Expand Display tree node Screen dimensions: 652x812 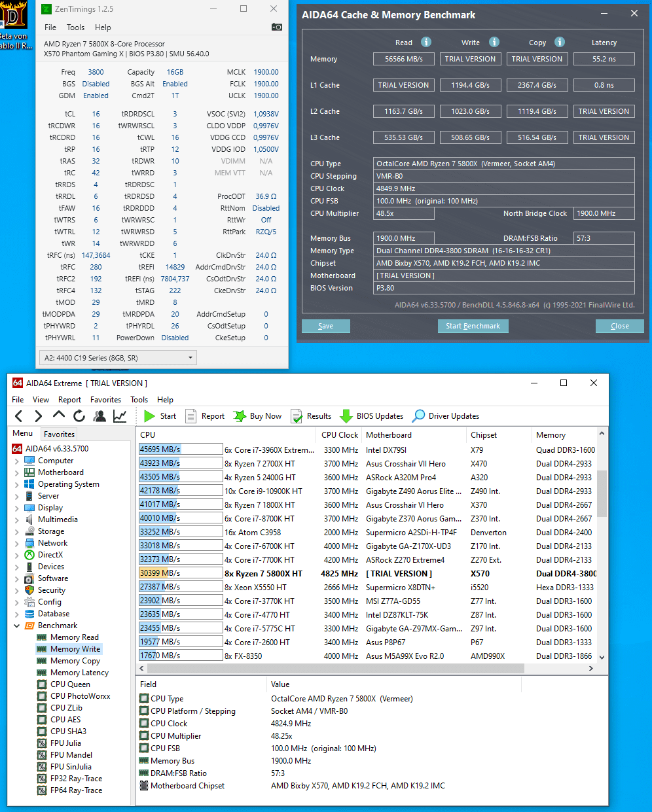click(16, 508)
